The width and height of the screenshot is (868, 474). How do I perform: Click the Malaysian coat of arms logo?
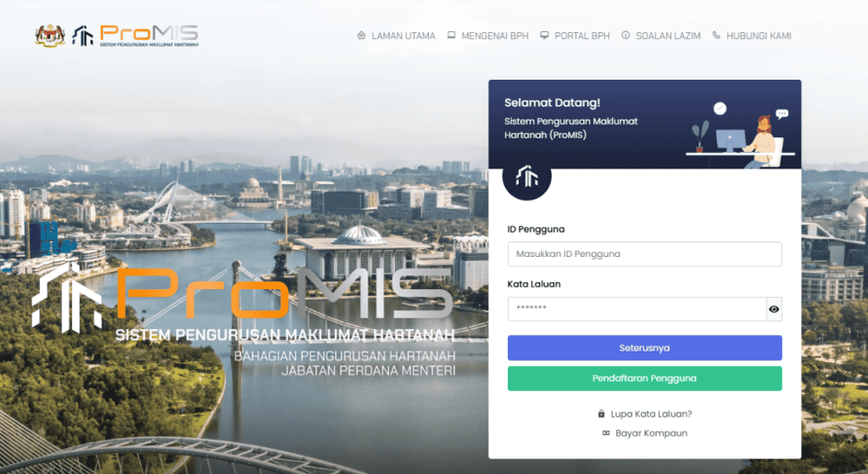click(50, 36)
